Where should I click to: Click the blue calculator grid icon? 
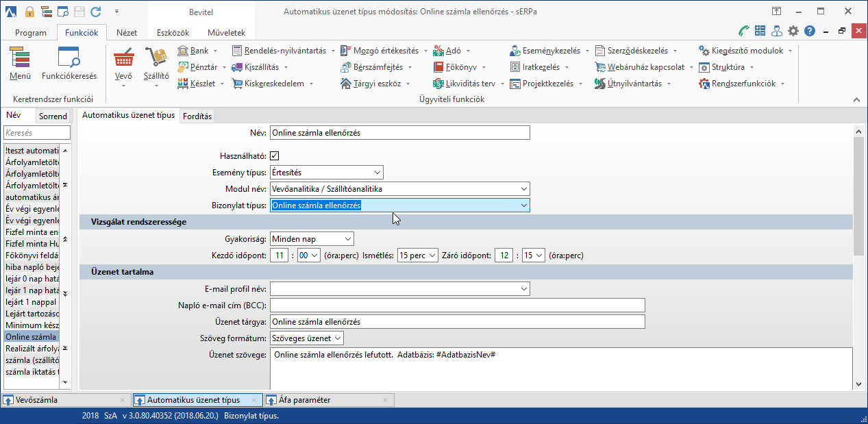click(760, 31)
